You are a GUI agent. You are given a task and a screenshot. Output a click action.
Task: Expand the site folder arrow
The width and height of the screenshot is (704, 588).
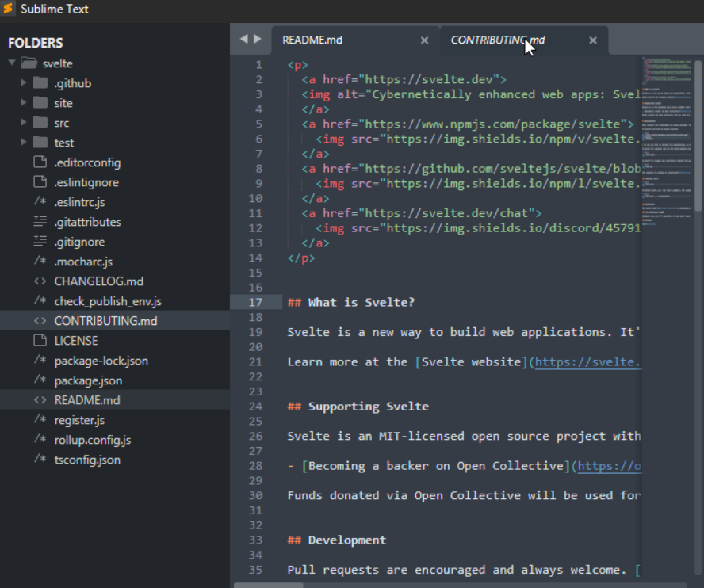(23, 102)
